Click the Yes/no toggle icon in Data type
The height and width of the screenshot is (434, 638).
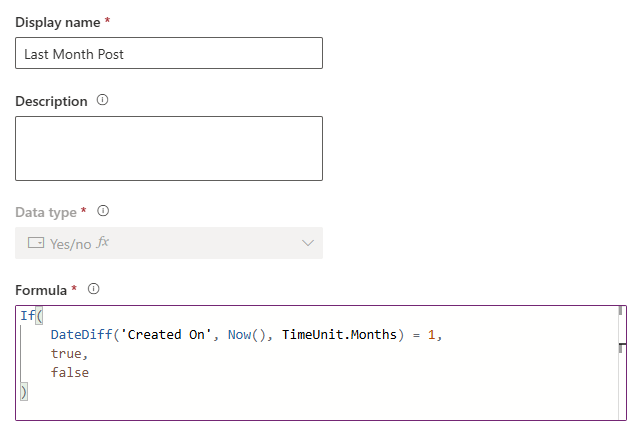(x=35, y=243)
